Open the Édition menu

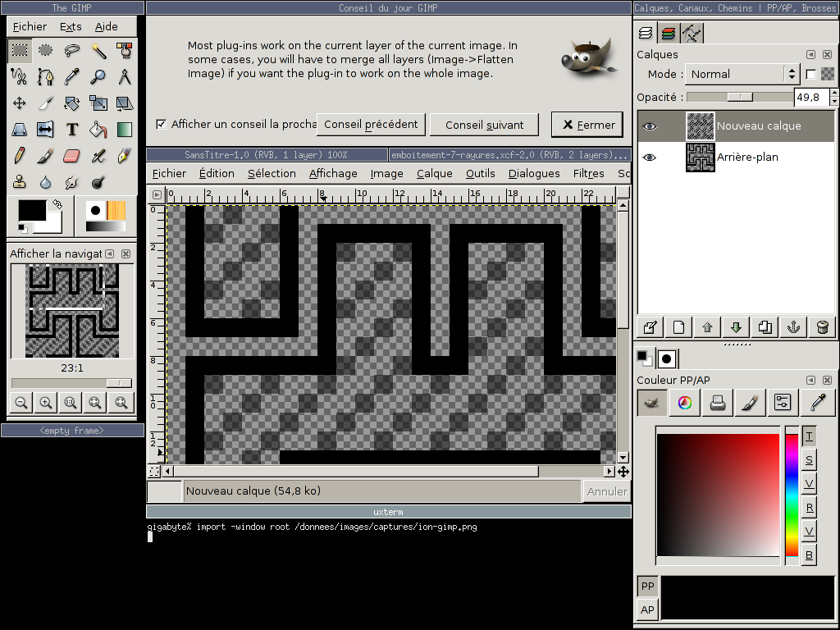click(217, 174)
